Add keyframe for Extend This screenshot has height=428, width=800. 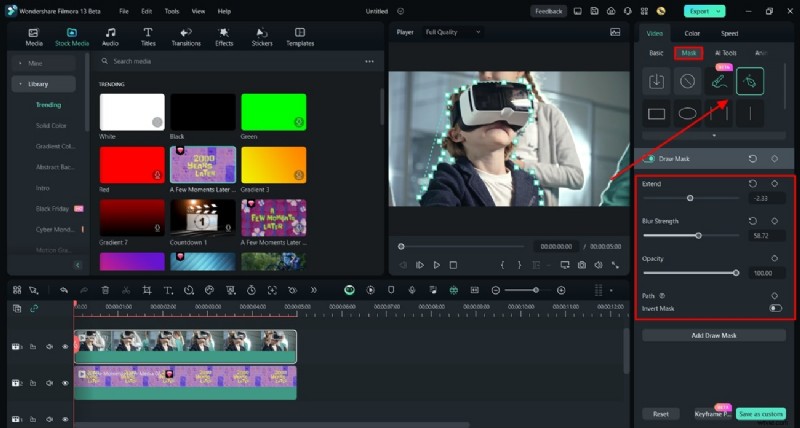(774, 184)
